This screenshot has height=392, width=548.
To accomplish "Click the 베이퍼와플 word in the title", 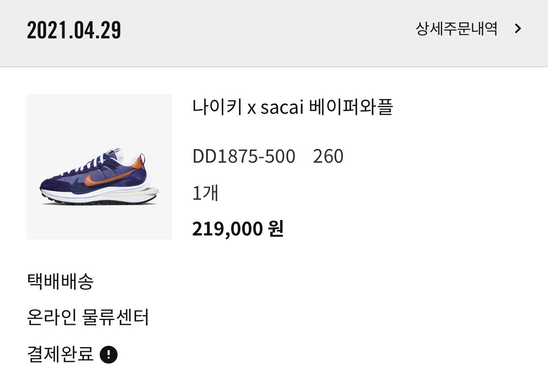I will coord(351,107).
